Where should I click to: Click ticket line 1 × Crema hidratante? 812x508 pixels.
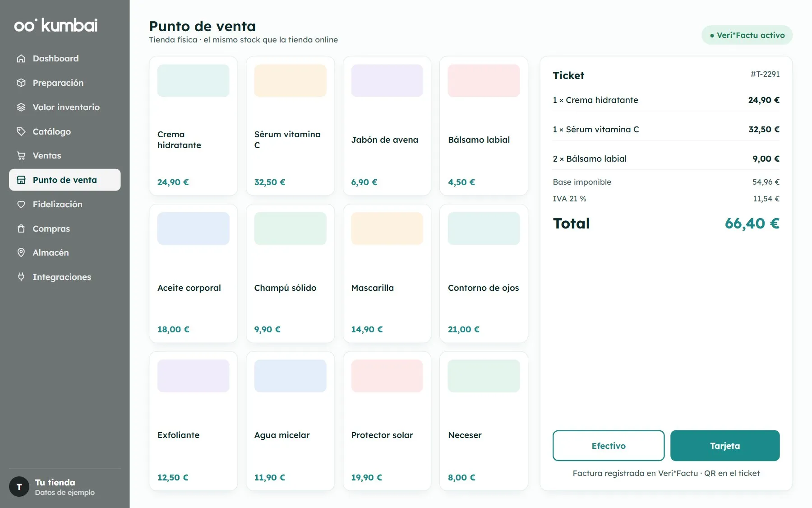pos(666,100)
